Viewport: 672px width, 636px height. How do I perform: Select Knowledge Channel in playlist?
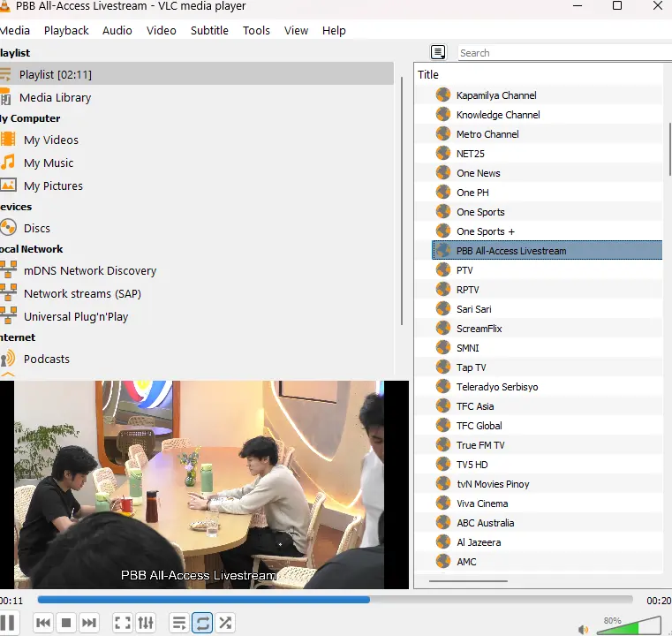click(547, 115)
